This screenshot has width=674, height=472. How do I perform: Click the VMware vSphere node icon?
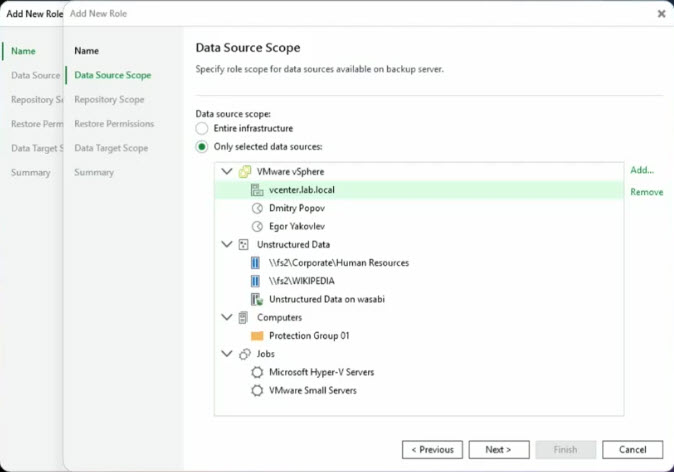tap(245, 172)
